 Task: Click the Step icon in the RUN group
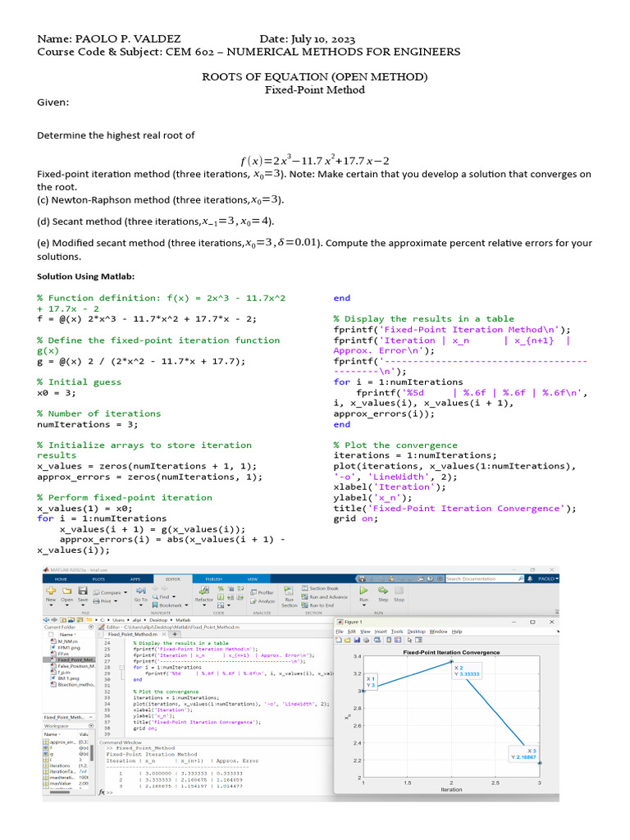[383, 591]
